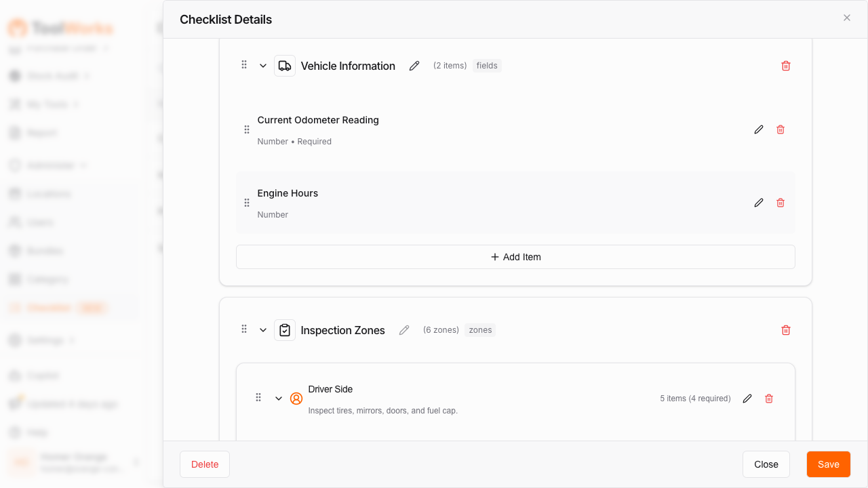Edit the Driver Side zone

(747, 399)
